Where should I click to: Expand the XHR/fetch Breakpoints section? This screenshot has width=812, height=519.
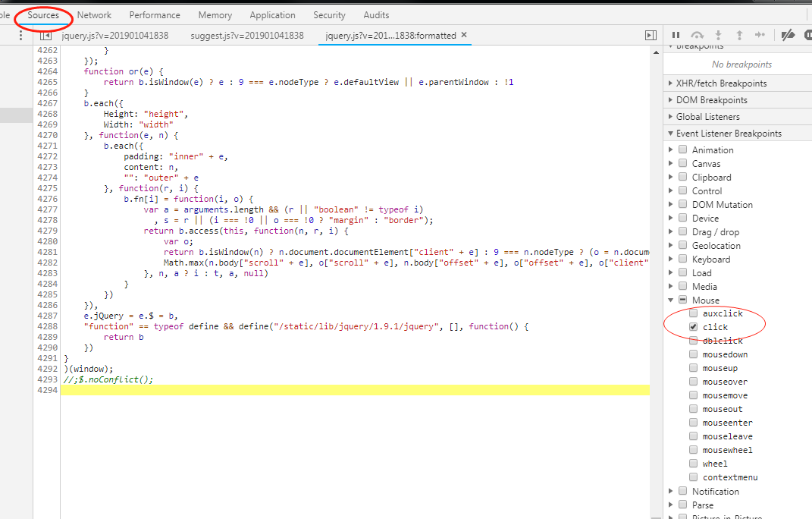click(x=670, y=83)
